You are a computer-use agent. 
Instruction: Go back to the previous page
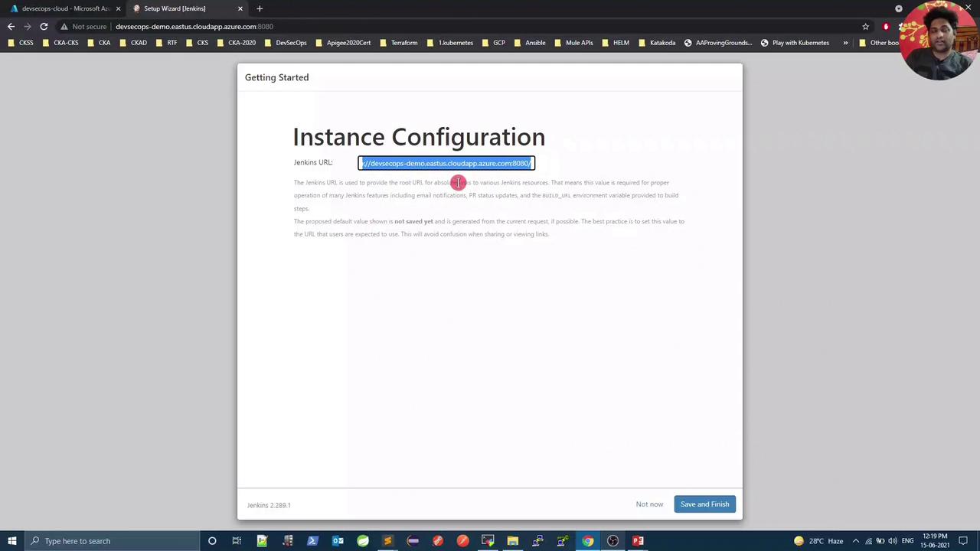[x=11, y=27]
